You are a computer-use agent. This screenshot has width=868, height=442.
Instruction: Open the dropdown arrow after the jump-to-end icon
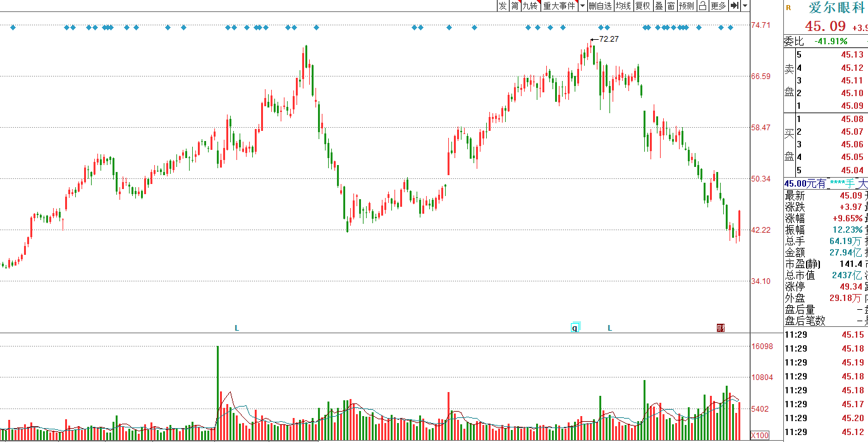click(745, 6)
